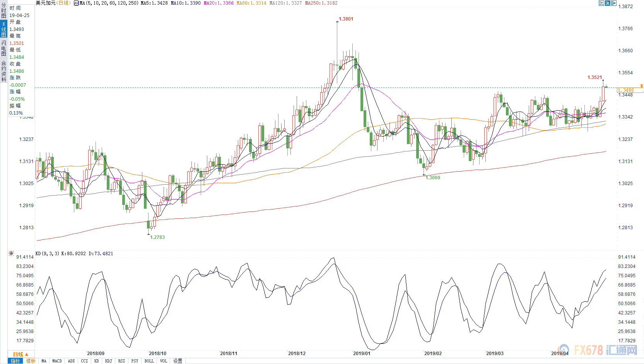The image size is (644, 364).
Task: Click the K:80.9202 value
Action: pos(73,254)
